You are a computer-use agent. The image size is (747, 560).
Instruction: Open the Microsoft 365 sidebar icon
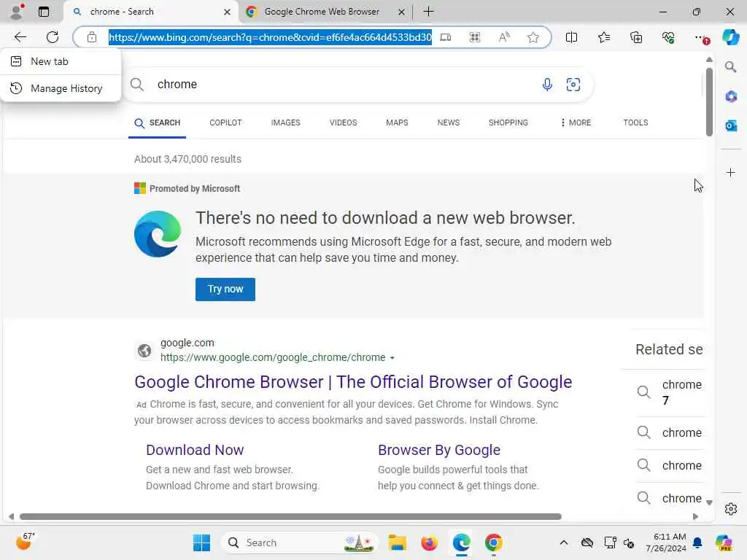[730, 97]
